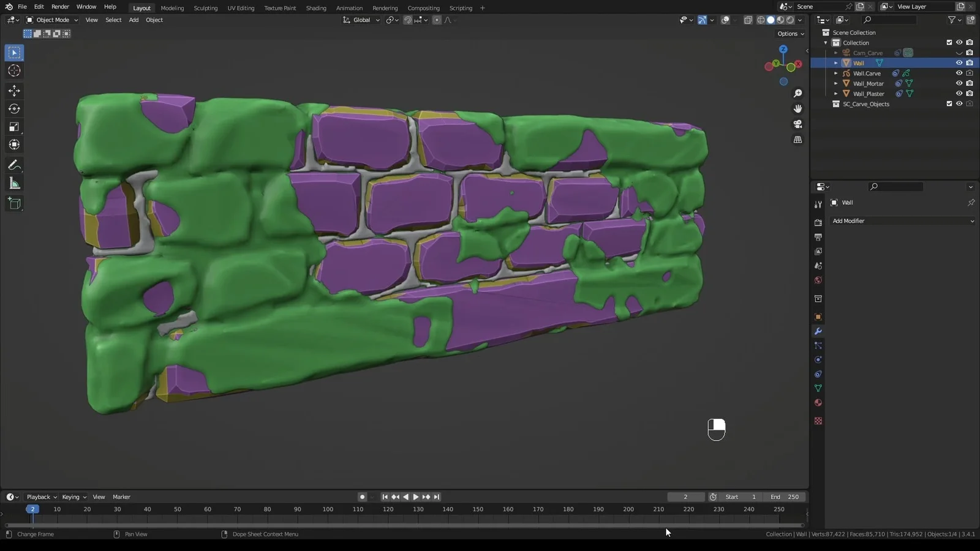Select the Scale tool
The height and width of the screenshot is (551, 980).
coord(13,127)
